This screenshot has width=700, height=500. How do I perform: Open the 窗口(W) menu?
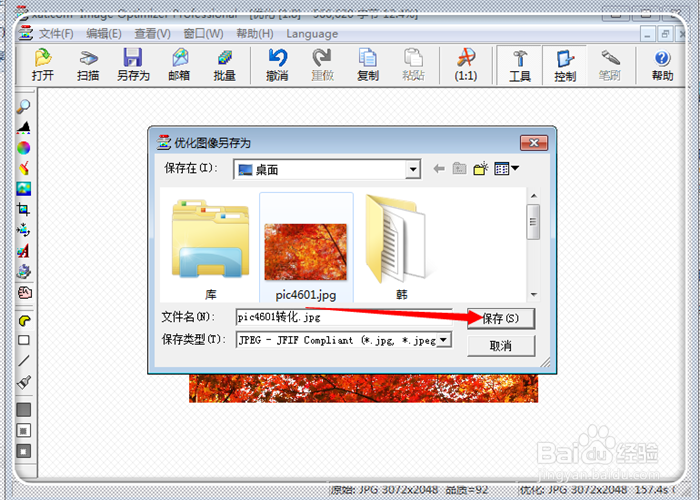(203, 34)
